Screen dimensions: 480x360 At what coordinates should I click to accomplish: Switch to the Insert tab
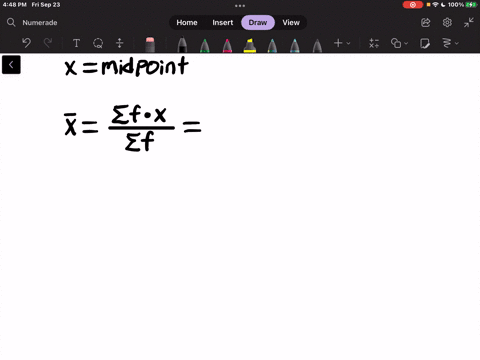pos(223,23)
